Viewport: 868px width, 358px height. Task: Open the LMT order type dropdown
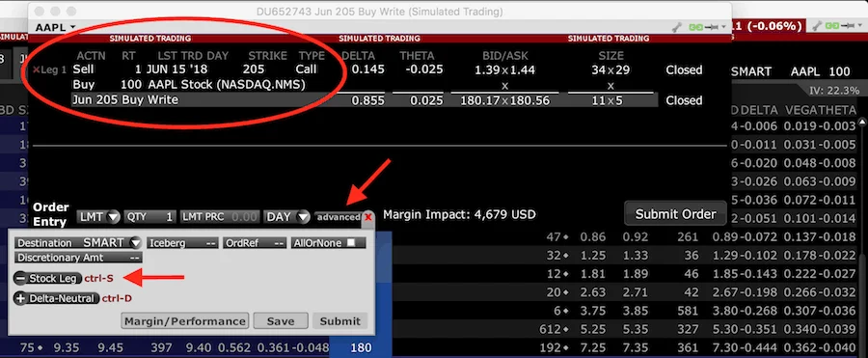click(x=98, y=217)
